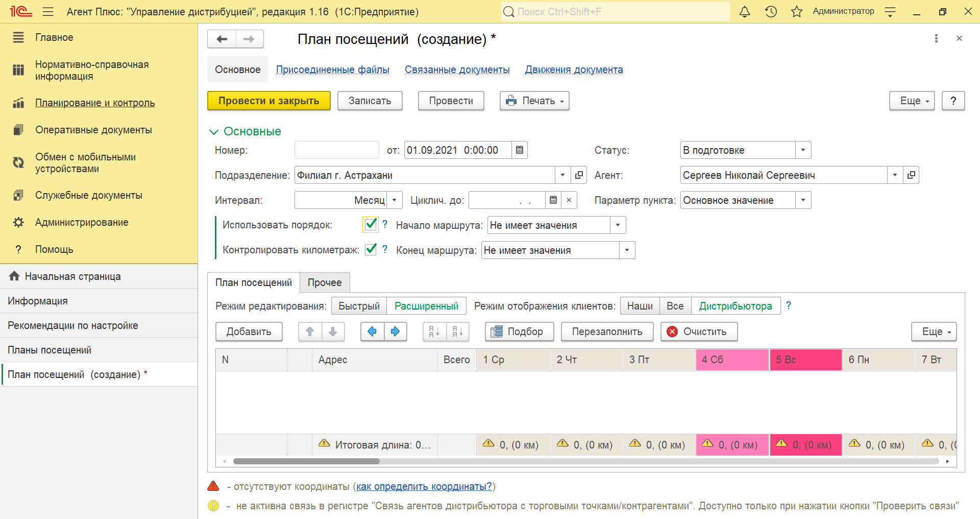This screenshot has width=980, height=519.
Task: Click Провести button
Action: click(x=451, y=101)
